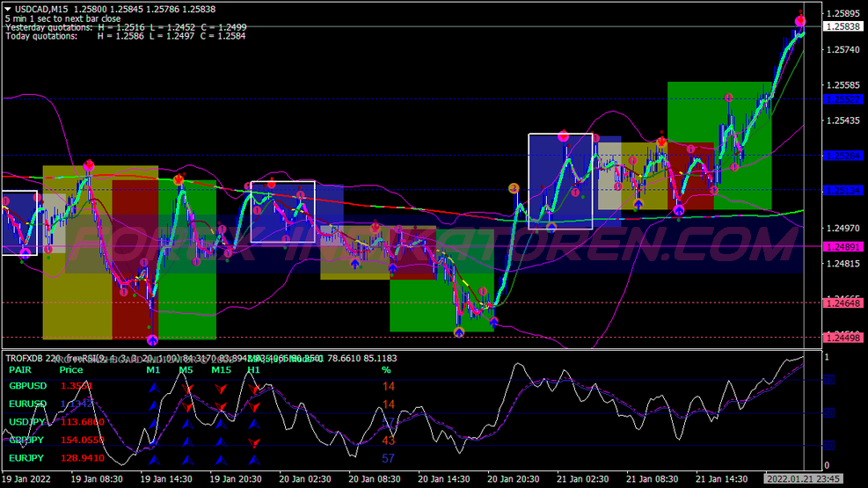Viewport: 868px width, 488px height.
Task: Click the USDJPY price 113.6860
Action: point(82,422)
